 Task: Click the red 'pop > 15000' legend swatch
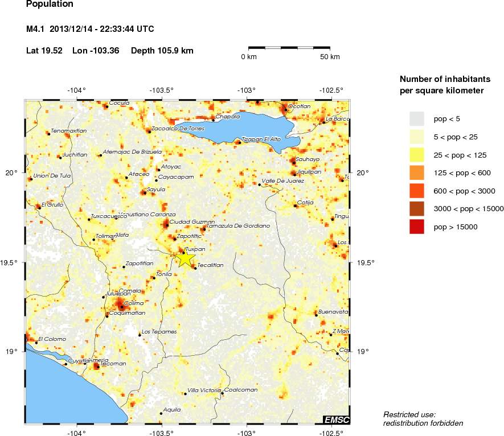click(x=417, y=227)
